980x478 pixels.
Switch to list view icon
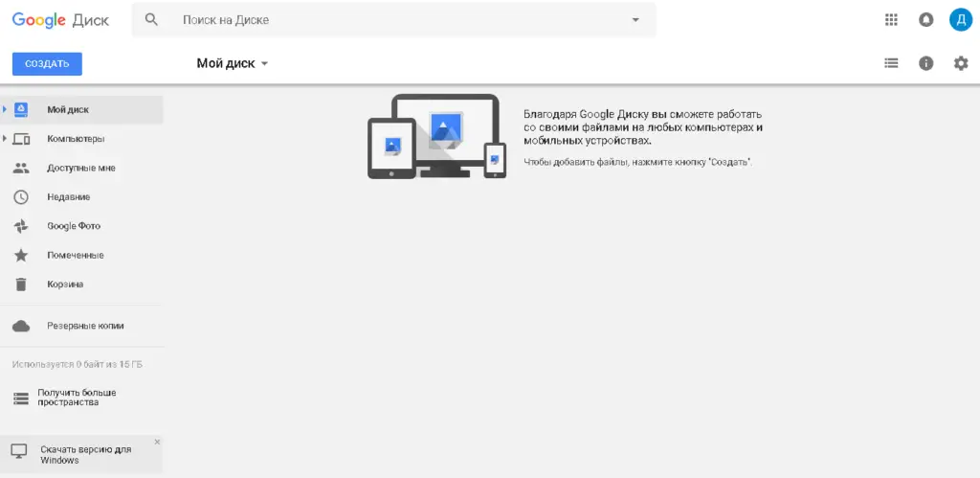coord(891,63)
